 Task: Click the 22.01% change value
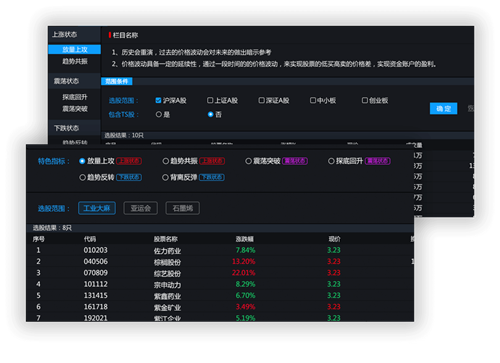point(244,273)
